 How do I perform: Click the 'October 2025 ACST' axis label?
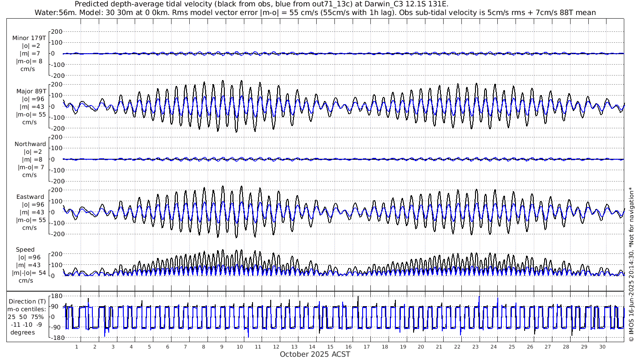point(315,354)
